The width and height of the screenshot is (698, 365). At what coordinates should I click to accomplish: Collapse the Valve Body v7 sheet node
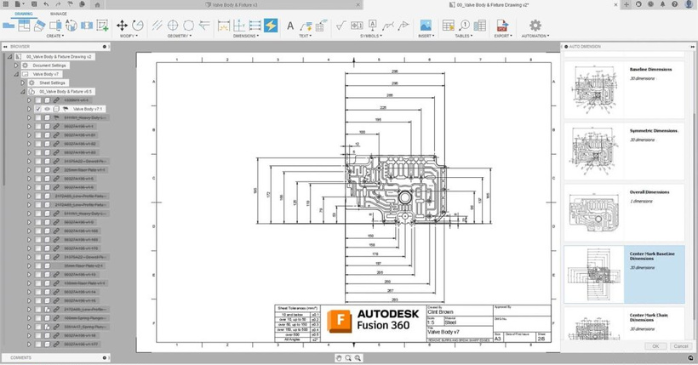click(x=16, y=74)
